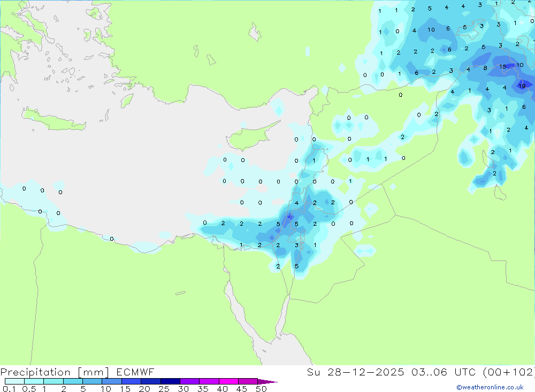The height and width of the screenshot is (392, 535).
Task: Pick the legend swatch between 10 and 15
Action: 112,381
